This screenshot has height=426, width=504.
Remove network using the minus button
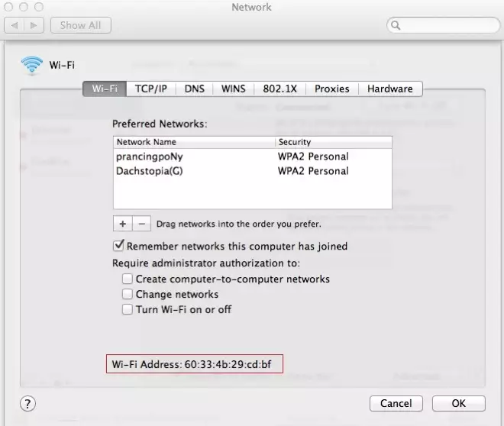tap(141, 224)
